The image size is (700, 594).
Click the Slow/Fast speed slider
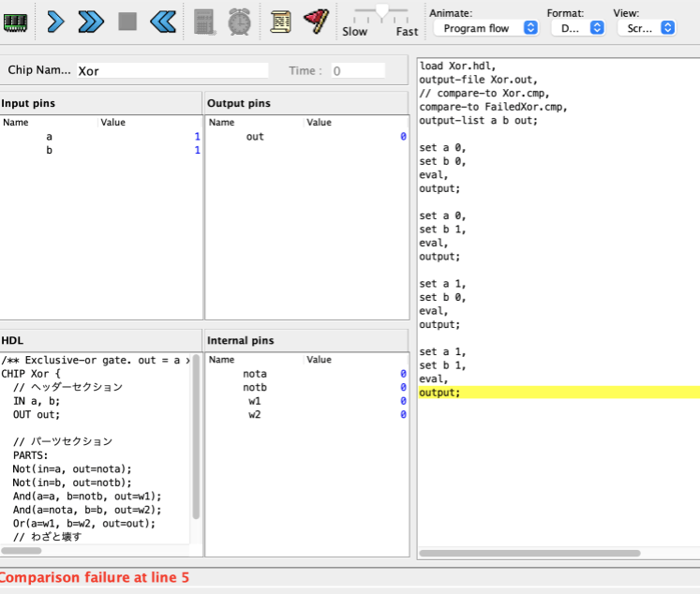(x=380, y=12)
